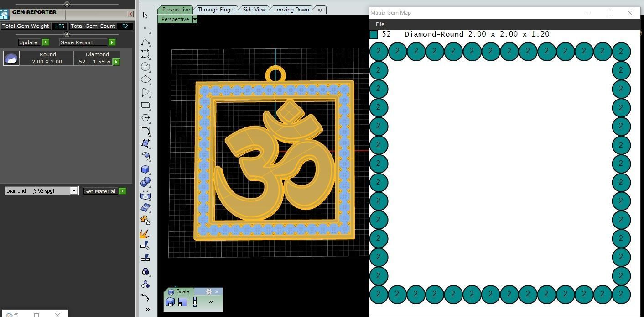Expand Scale panel overflow arrows
The image size is (644, 317).
click(x=211, y=301)
